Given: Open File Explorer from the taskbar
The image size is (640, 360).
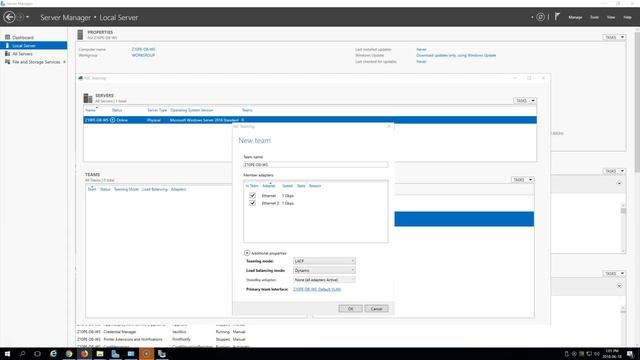Looking at the screenshot, I should (x=100, y=354).
